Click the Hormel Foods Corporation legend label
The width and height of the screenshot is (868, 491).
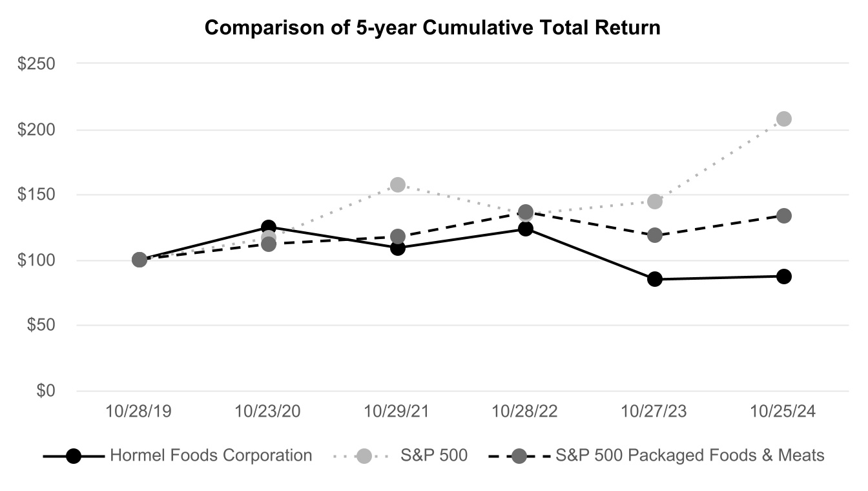211,455
